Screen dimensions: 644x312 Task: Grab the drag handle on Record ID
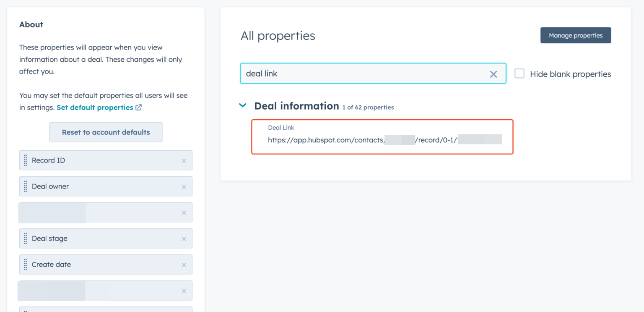[x=26, y=160]
